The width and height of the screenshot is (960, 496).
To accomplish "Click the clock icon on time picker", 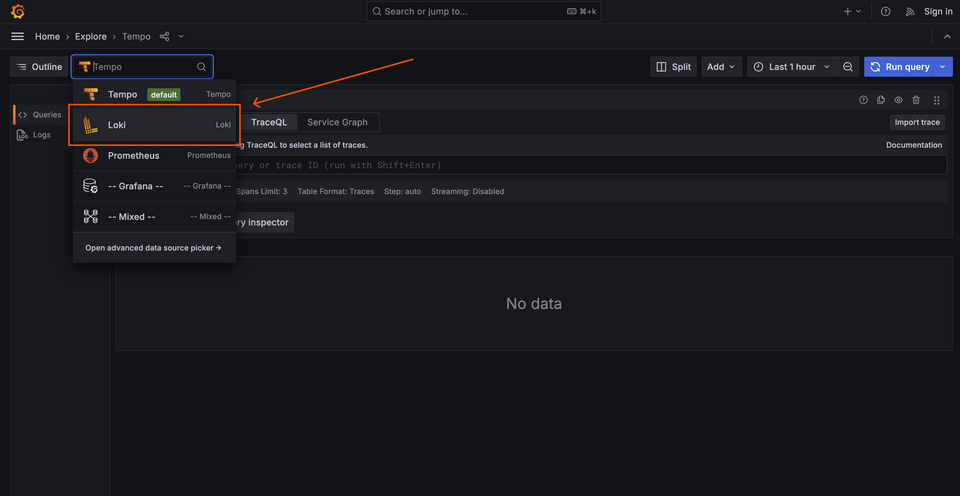I will 759,67.
